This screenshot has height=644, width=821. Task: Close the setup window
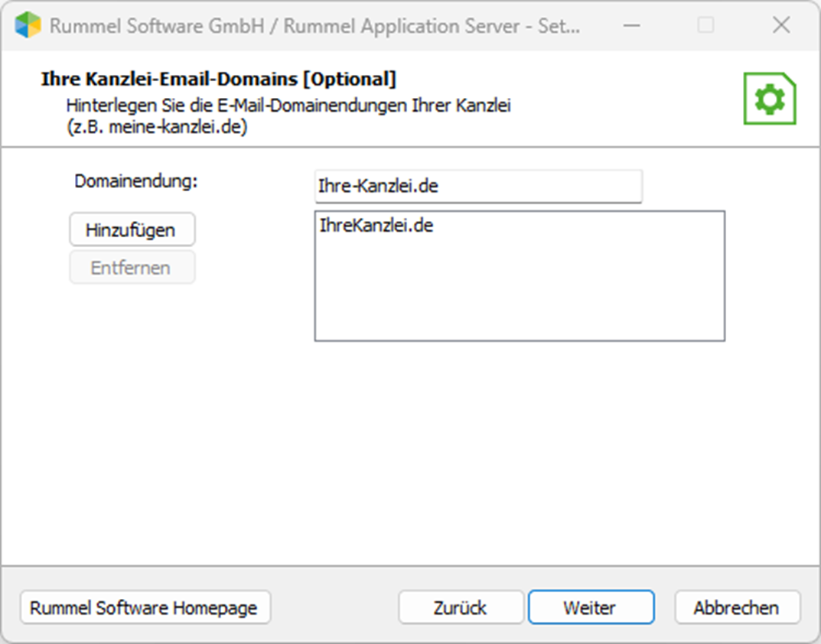click(x=781, y=25)
